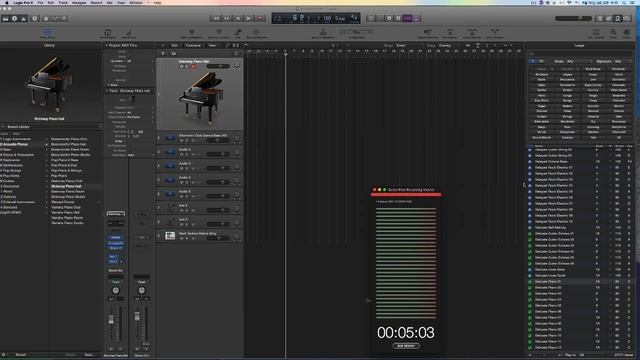This screenshot has height=360, width=640.
Task: Open the Smart Controls pane
Action: point(46,18)
